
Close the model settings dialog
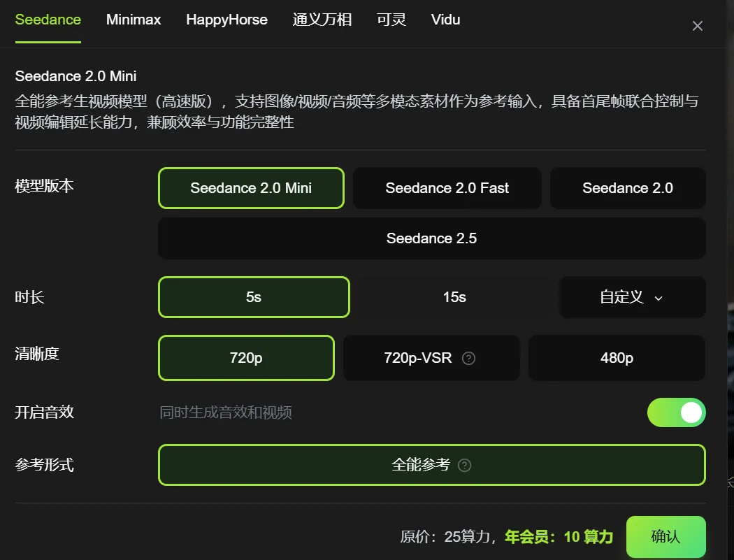(x=698, y=27)
